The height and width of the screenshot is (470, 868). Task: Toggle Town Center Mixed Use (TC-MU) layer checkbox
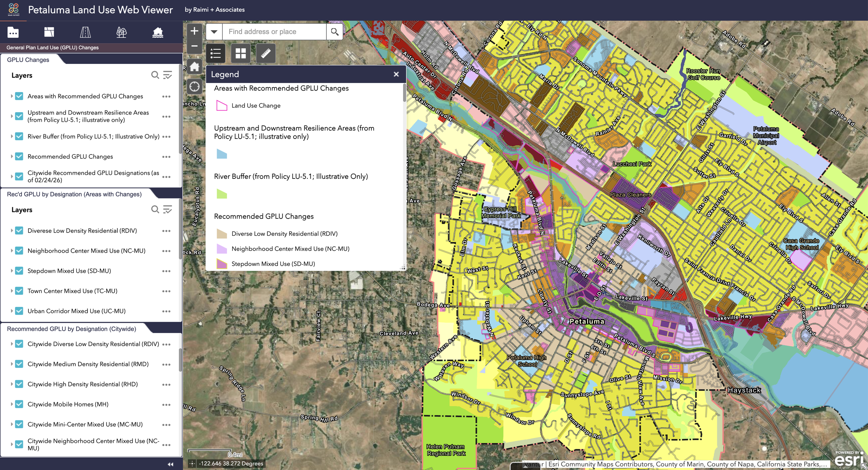(x=19, y=291)
